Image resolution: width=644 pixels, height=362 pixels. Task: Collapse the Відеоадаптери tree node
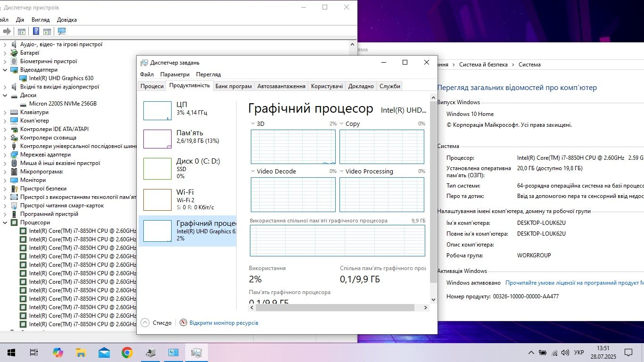(5, 70)
